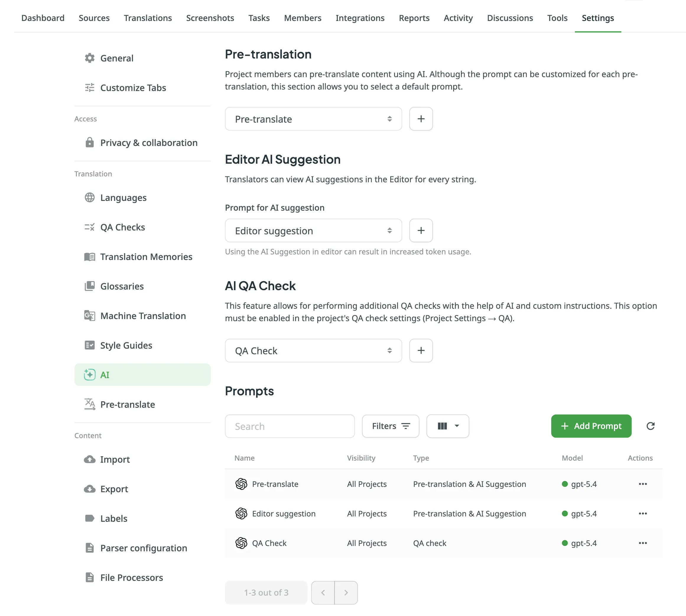The image size is (686, 616).
Task: Switch to the Translations tab
Action: click(147, 18)
